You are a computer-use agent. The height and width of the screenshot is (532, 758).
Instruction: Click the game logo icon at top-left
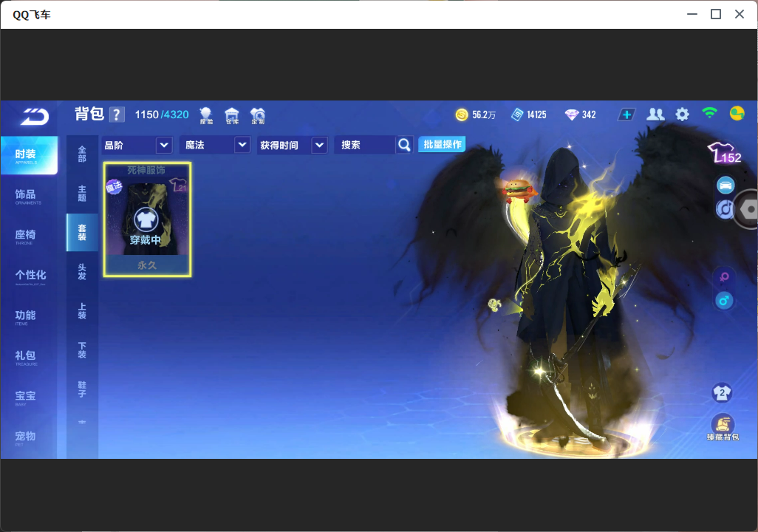click(x=34, y=116)
